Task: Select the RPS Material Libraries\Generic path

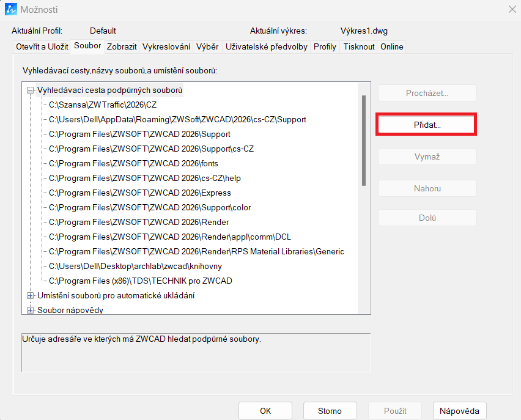Action: pyautogui.click(x=196, y=251)
